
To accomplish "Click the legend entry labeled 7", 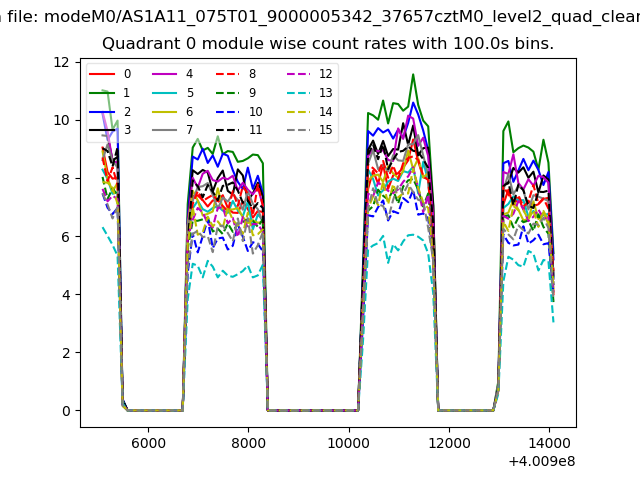I will coord(173,130).
